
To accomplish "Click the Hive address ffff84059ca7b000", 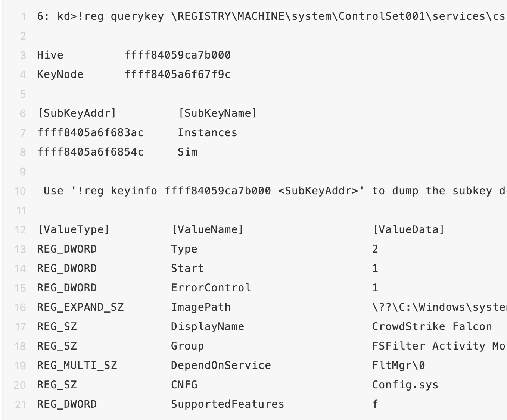I will click(x=177, y=55).
